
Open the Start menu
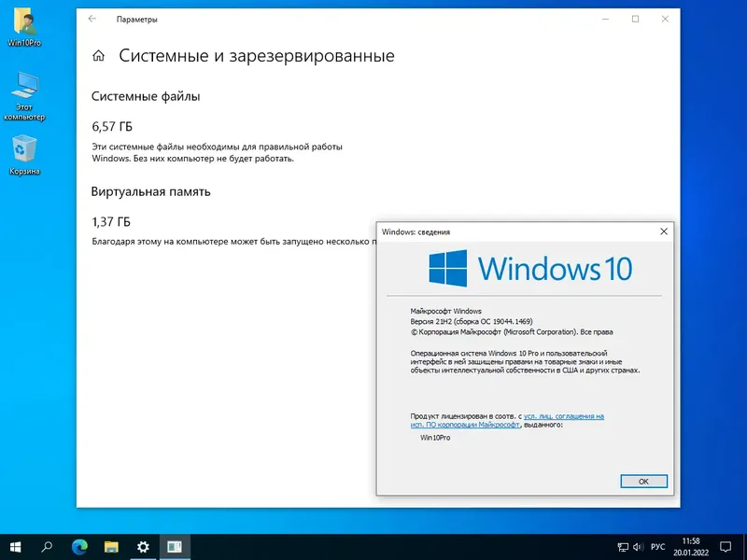[x=17, y=549]
